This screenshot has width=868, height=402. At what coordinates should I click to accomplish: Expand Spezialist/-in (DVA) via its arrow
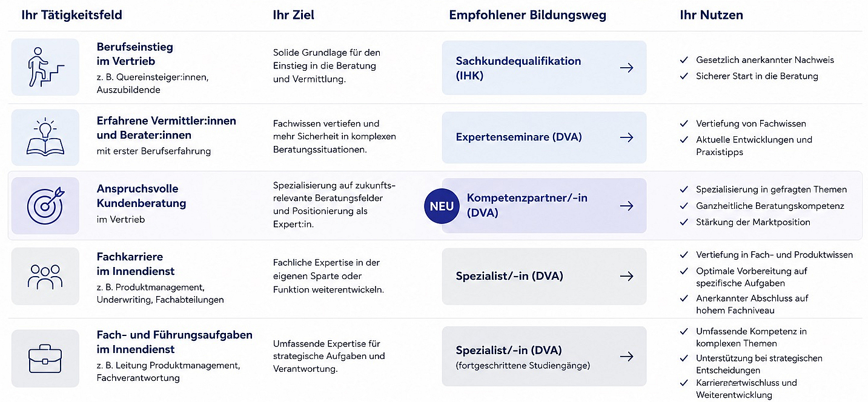tap(627, 276)
